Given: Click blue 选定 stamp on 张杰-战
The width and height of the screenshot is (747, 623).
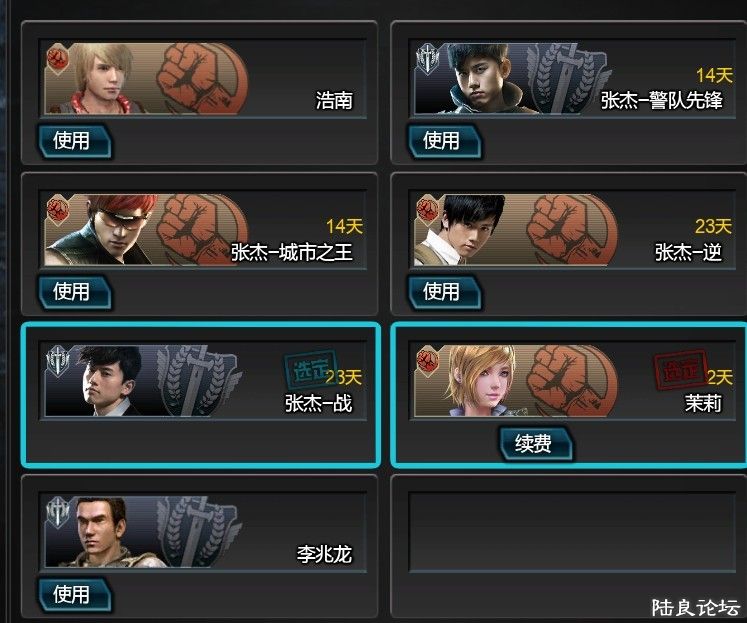Looking at the screenshot, I should (x=310, y=370).
